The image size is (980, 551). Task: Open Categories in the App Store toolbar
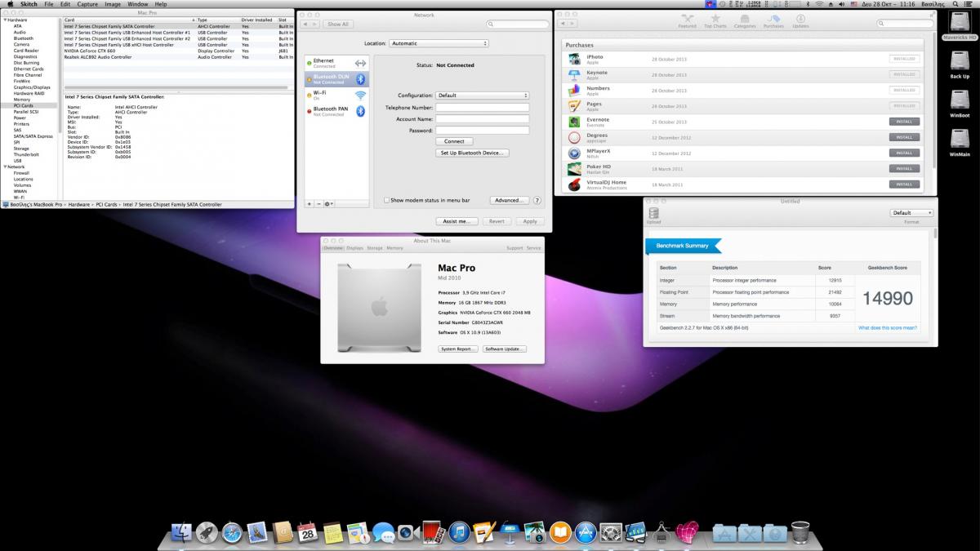[x=745, y=20]
